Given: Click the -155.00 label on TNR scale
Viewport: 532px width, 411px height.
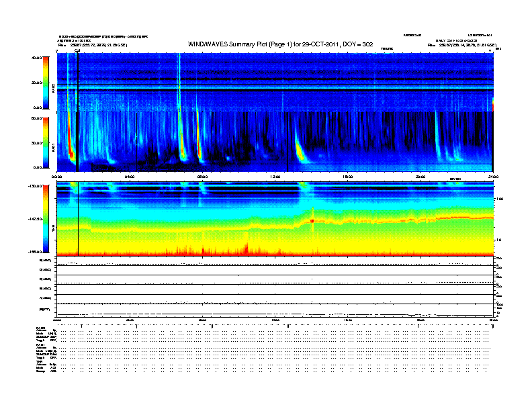Looking at the screenshot, I should click(35, 252).
